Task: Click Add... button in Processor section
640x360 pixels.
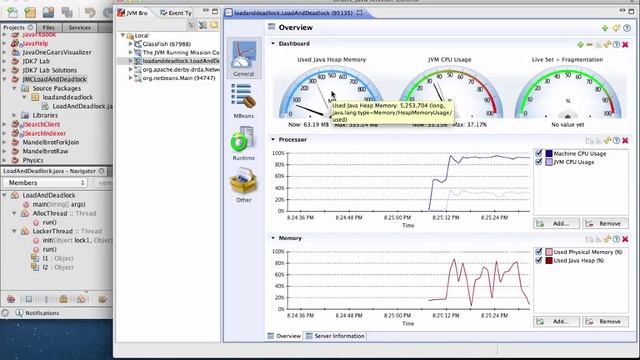Action: [x=556, y=224]
